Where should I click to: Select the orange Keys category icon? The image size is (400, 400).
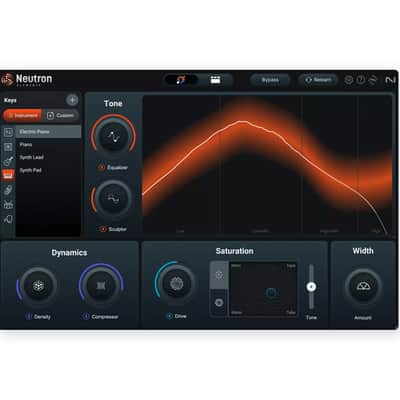coord(8,175)
